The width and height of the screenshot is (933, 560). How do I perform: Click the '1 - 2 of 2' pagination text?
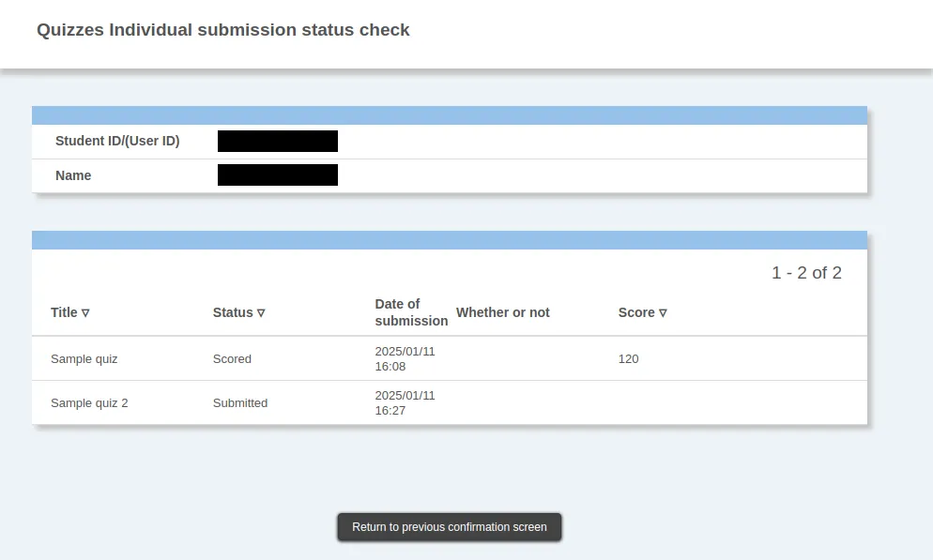806,273
